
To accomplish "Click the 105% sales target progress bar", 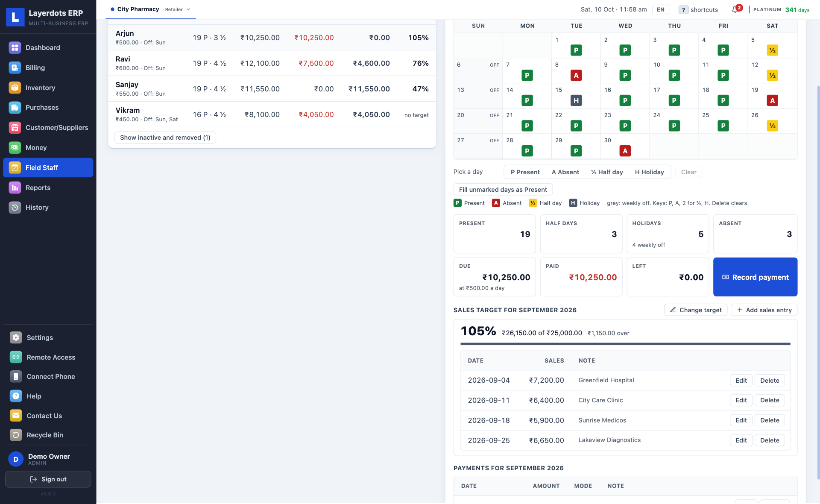I will [625, 343].
